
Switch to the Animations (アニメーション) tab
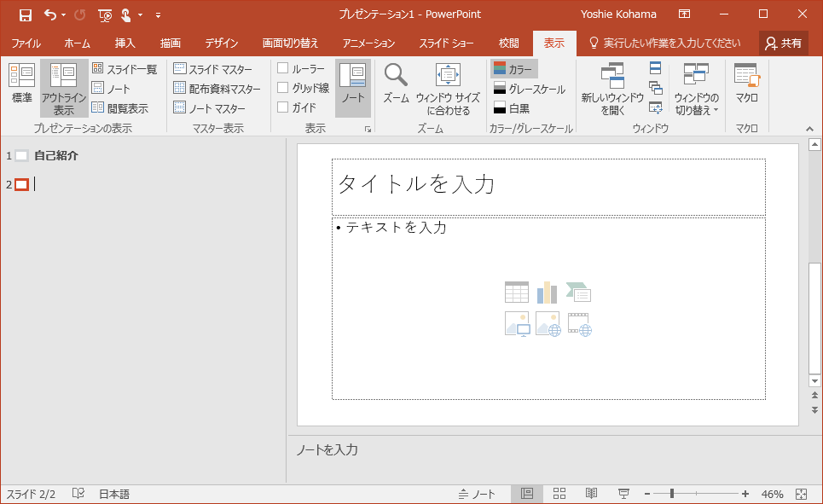pyautogui.click(x=368, y=43)
